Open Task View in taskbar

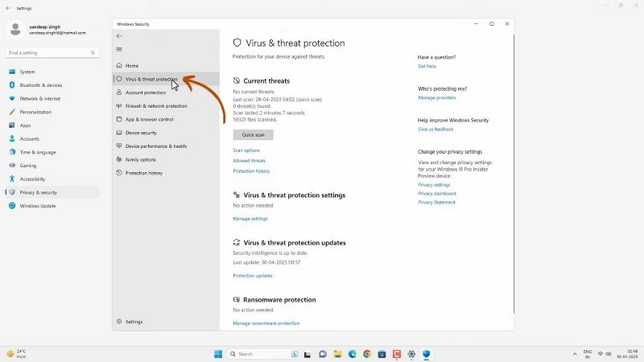[x=308, y=354]
